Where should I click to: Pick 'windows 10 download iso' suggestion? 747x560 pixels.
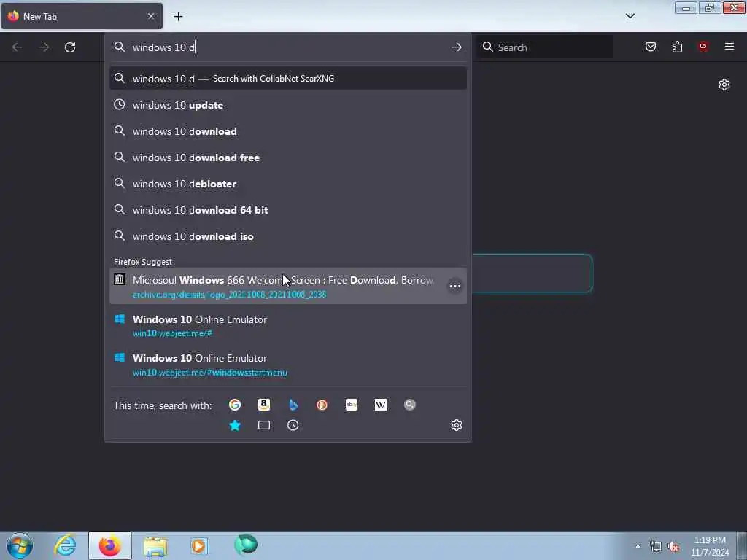[288, 236]
